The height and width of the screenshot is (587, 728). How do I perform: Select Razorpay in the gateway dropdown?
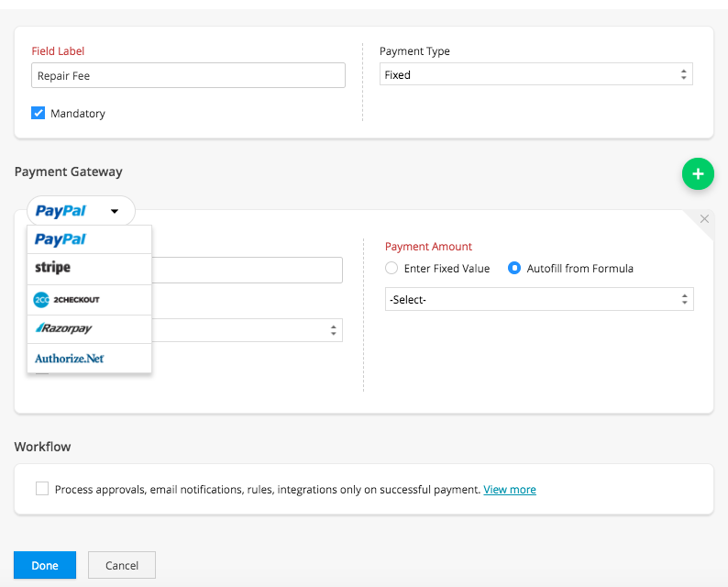click(x=63, y=328)
